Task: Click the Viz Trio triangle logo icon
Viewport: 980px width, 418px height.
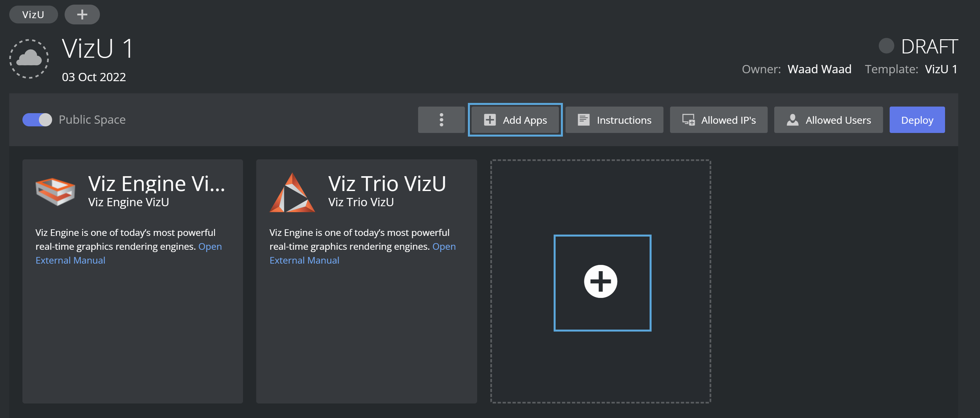Action: tap(292, 193)
